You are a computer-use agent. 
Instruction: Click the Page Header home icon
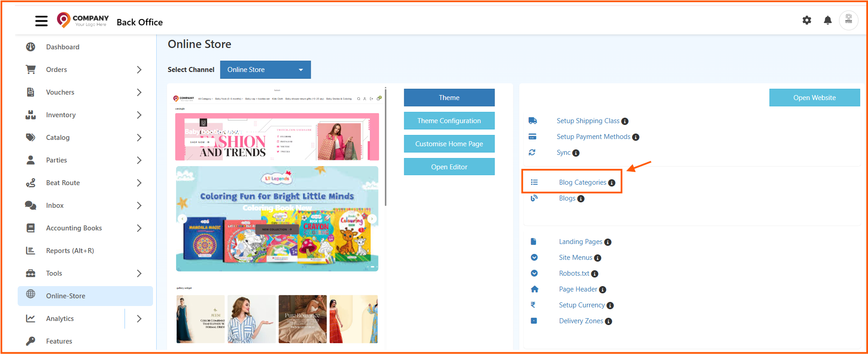click(534, 289)
